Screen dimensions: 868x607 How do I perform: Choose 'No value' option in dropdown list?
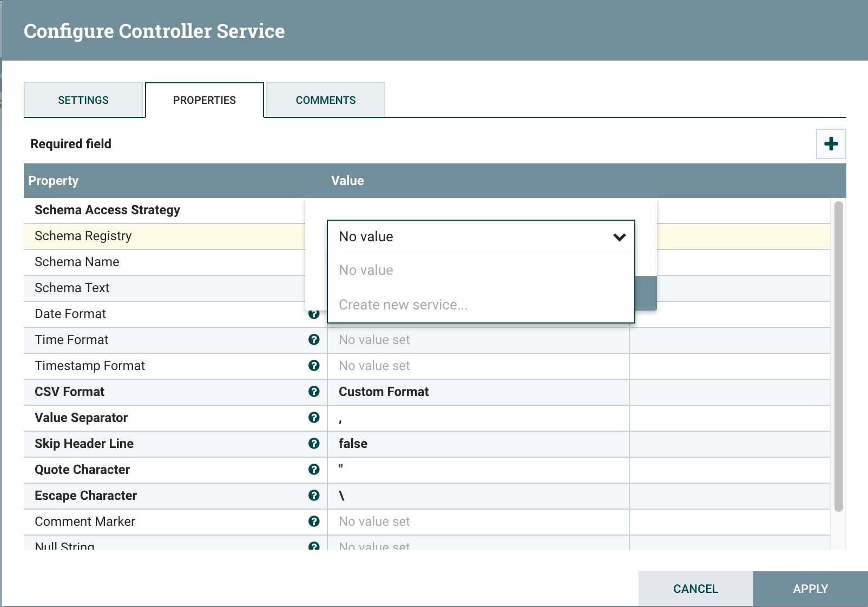[x=481, y=270]
